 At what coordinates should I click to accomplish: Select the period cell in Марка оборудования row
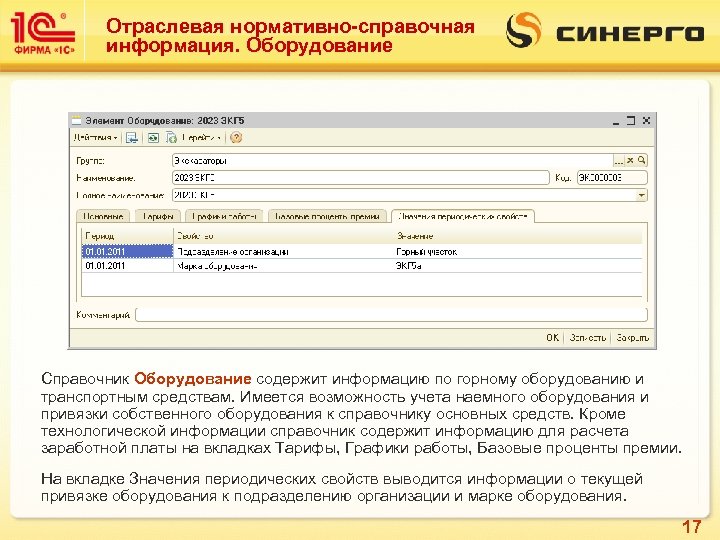pos(127,266)
